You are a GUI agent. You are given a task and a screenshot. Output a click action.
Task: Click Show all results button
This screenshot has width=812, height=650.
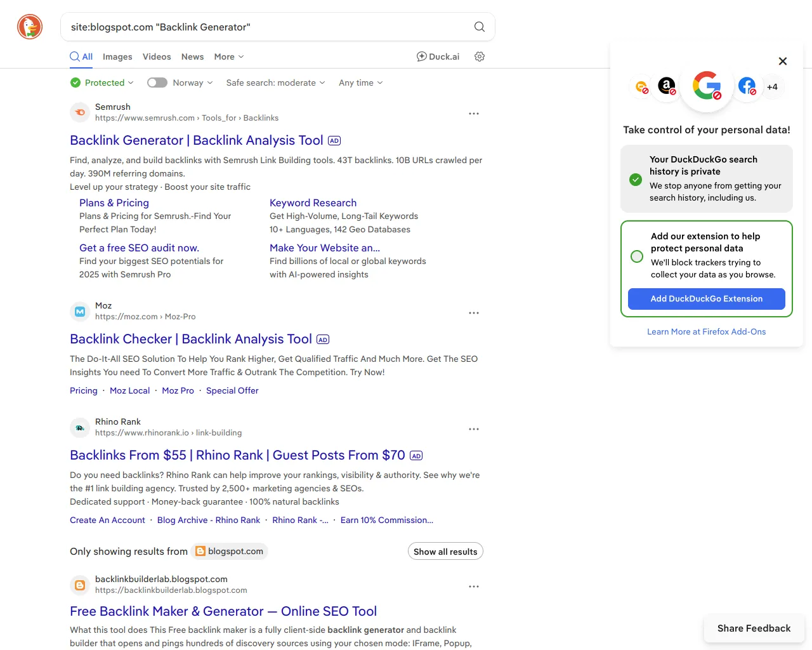445,552
